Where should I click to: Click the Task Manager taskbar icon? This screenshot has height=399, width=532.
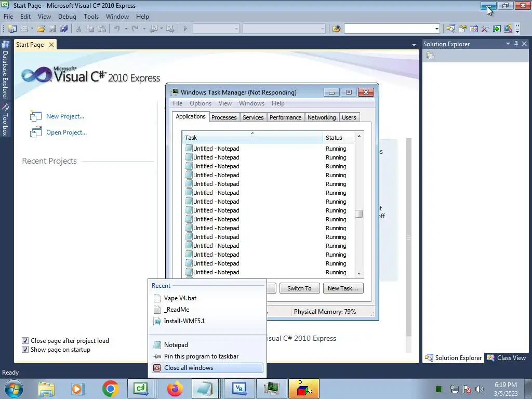[271, 389]
